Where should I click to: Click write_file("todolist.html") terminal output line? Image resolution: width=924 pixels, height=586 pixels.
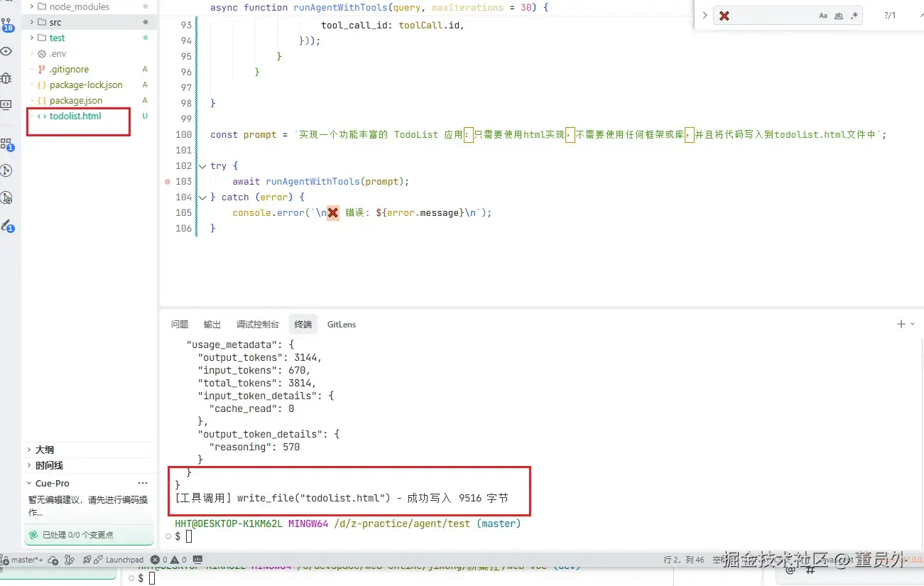[x=342, y=498]
